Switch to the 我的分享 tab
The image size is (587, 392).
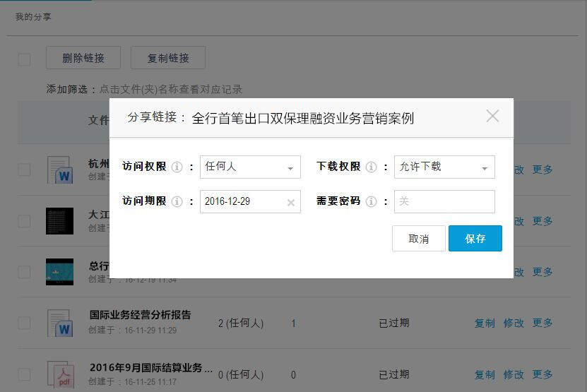pos(33,16)
